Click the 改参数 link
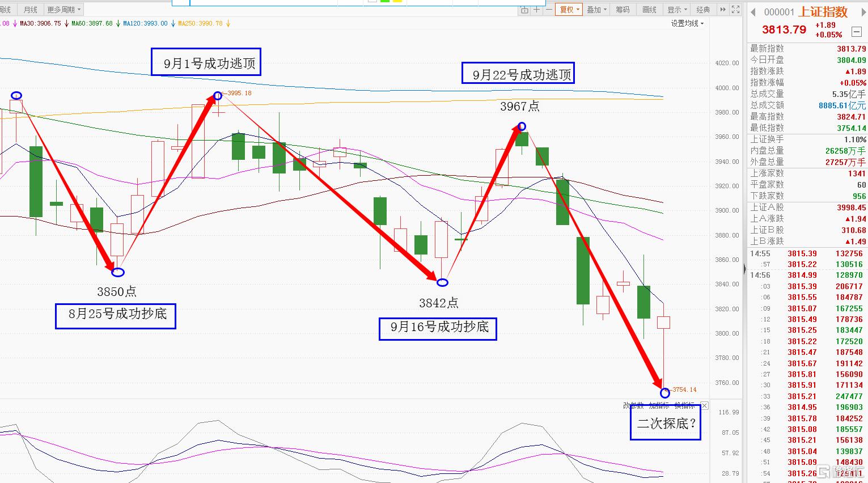Viewport: 868px width, 483px height. click(x=633, y=406)
